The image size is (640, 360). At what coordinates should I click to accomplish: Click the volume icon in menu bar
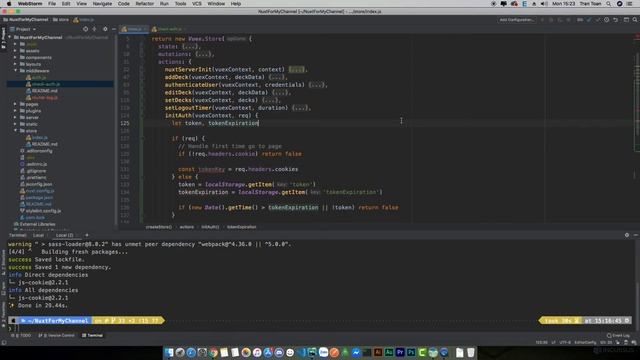click(x=544, y=4)
